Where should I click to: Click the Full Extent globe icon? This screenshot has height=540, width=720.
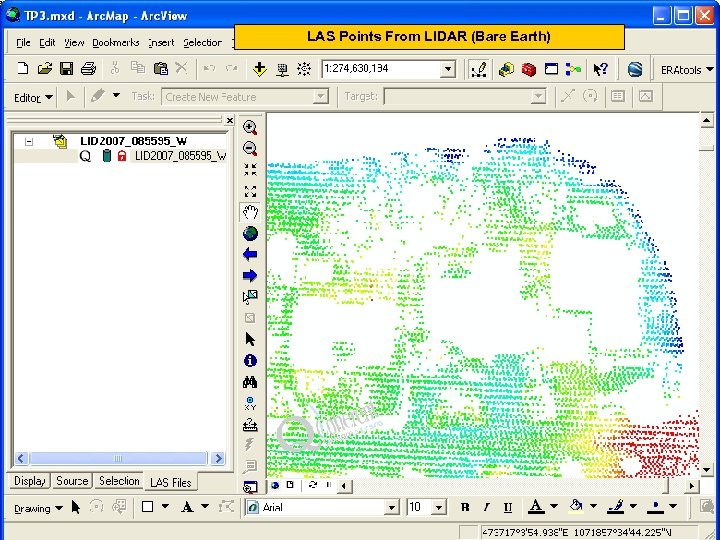250,233
